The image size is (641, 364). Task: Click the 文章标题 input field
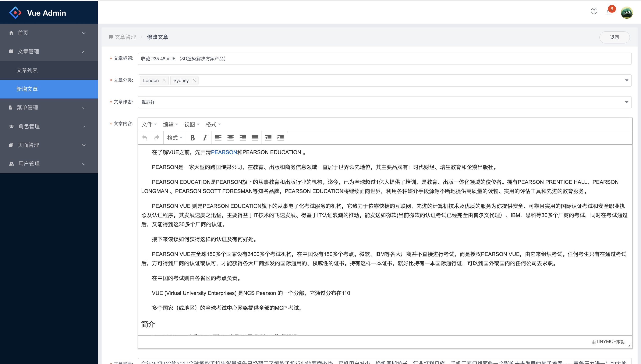coord(384,59)
